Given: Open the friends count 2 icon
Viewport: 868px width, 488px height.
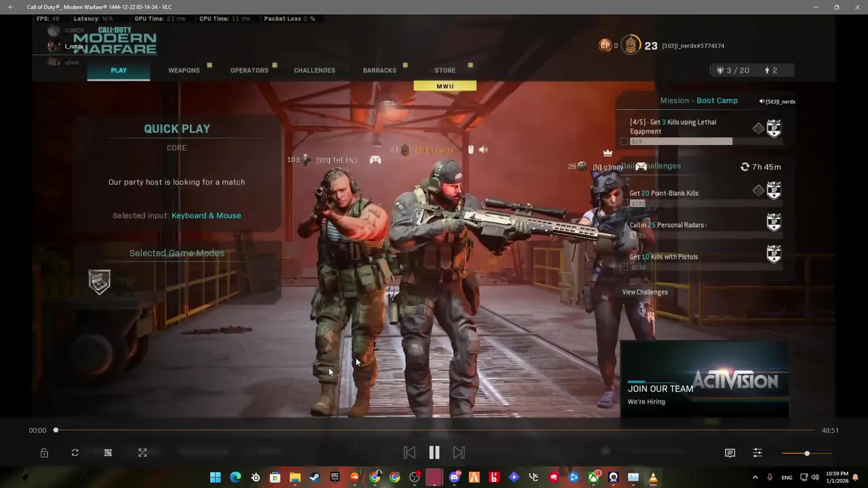Looking at the screenshot, I should 771,70.
